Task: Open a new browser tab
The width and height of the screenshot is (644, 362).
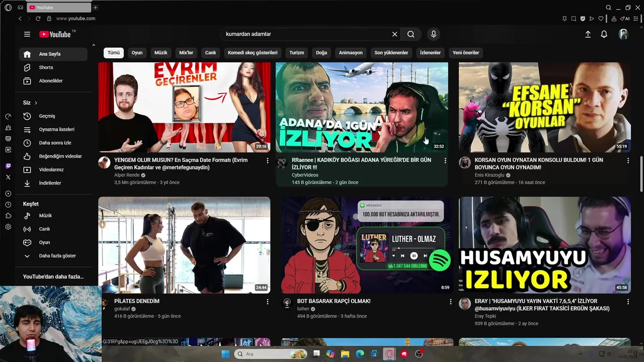Action: 96,8
